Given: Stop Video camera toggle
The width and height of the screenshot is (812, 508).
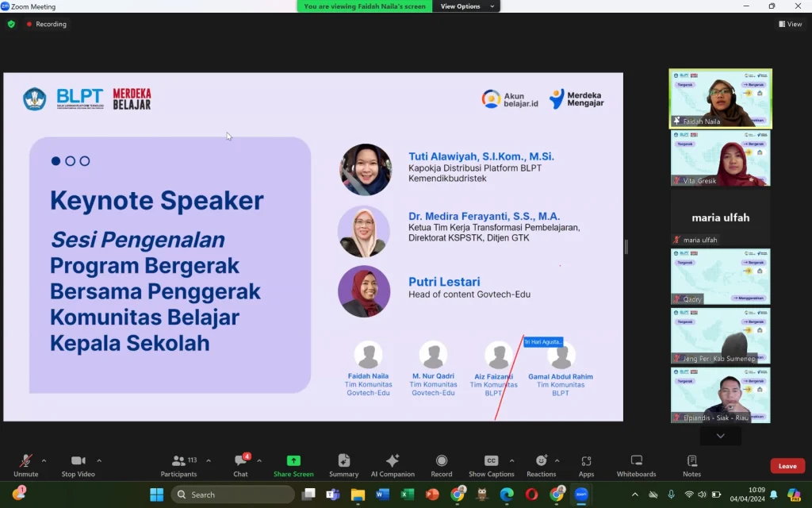Looking at the screenshot, I should click(x=78, y=465).
